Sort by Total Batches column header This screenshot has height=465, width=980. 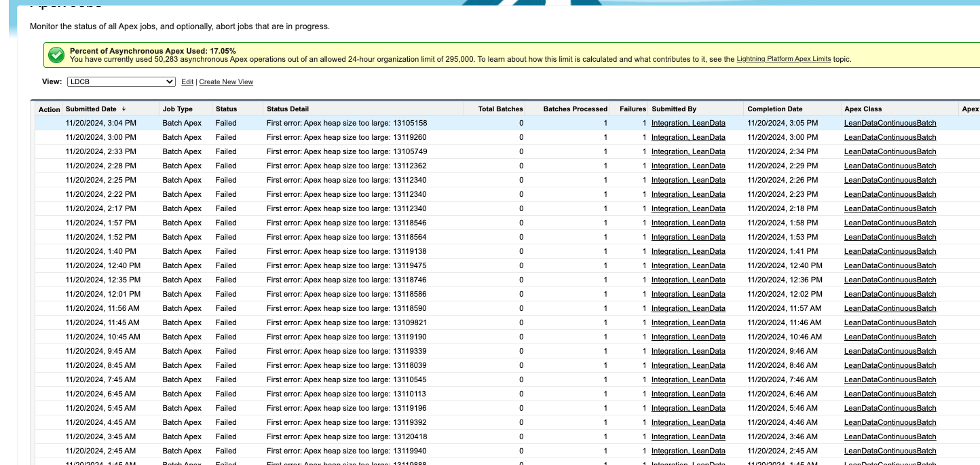pos(500,109)
